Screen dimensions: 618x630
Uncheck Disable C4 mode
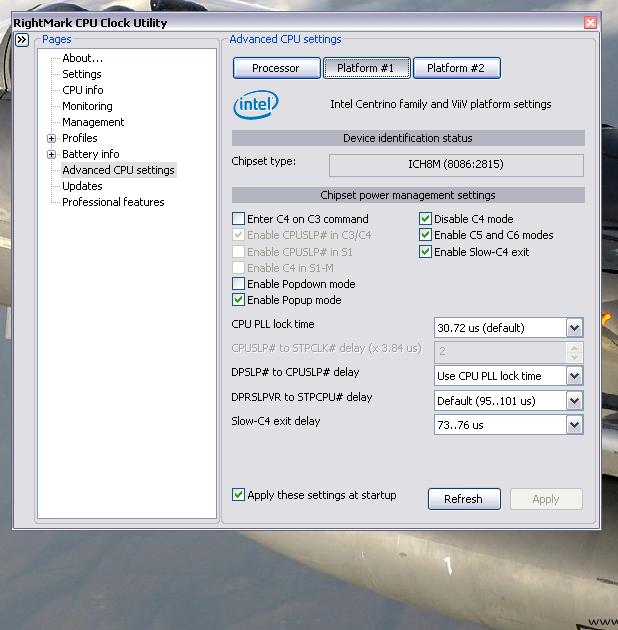coord(425,219)
